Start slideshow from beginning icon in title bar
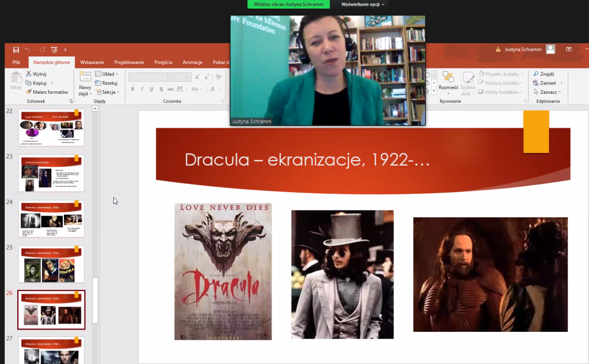Viewport: 589px width, 364px height. point(54,50)
